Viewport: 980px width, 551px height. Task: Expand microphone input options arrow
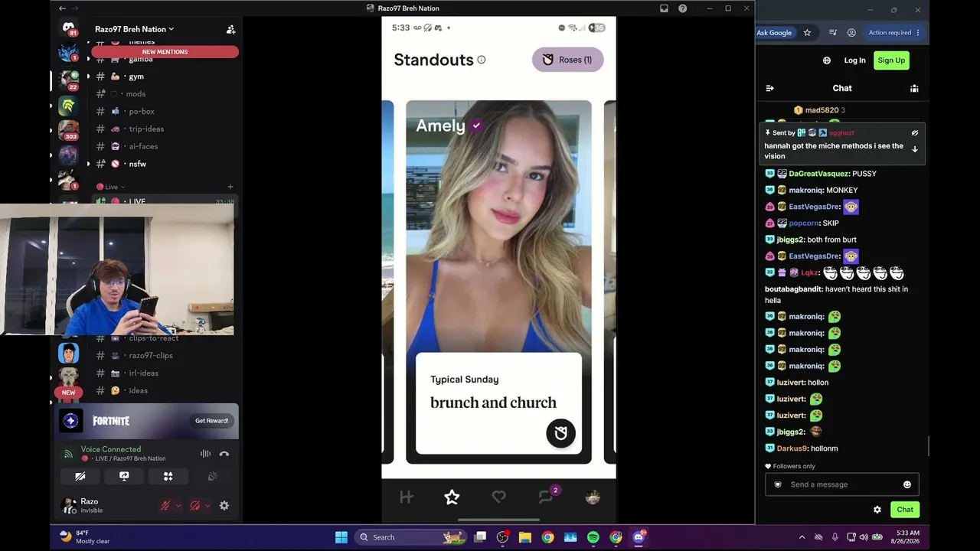[x=178, y=506]
